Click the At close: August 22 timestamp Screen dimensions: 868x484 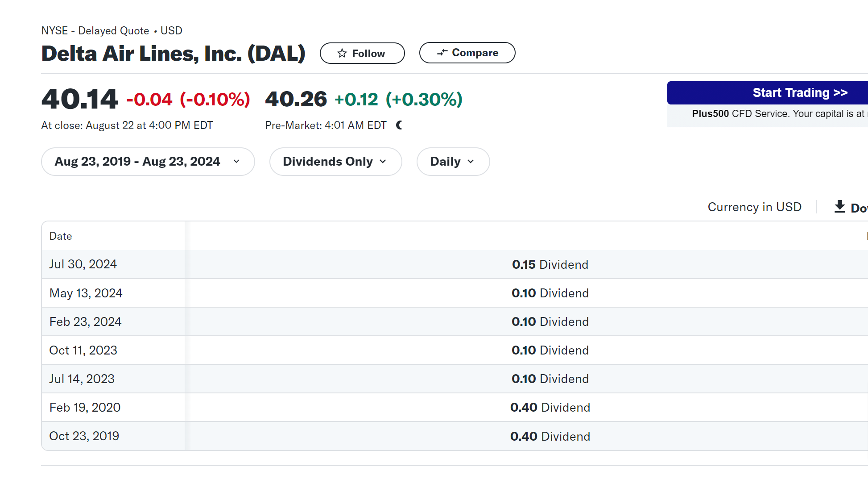127,125
